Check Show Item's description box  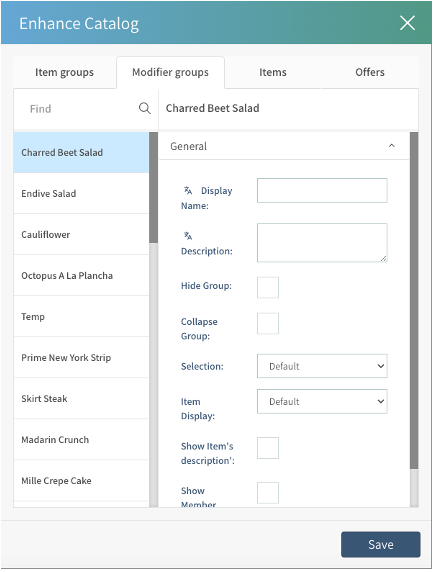click(x=268, y=448)
